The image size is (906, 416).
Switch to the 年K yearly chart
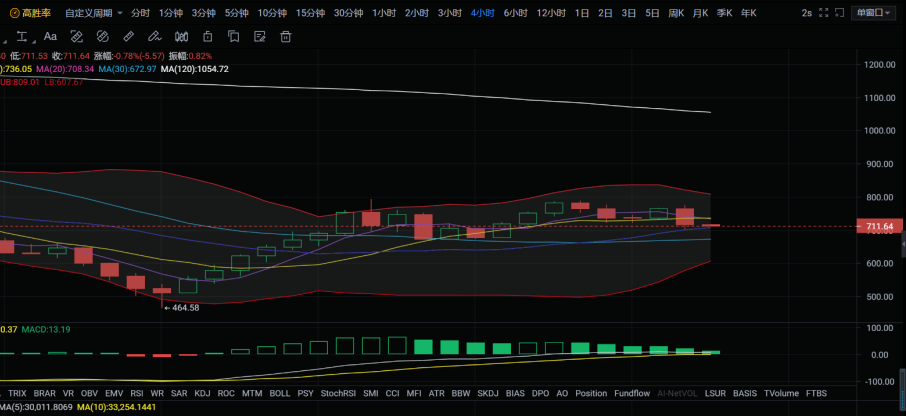748,13
